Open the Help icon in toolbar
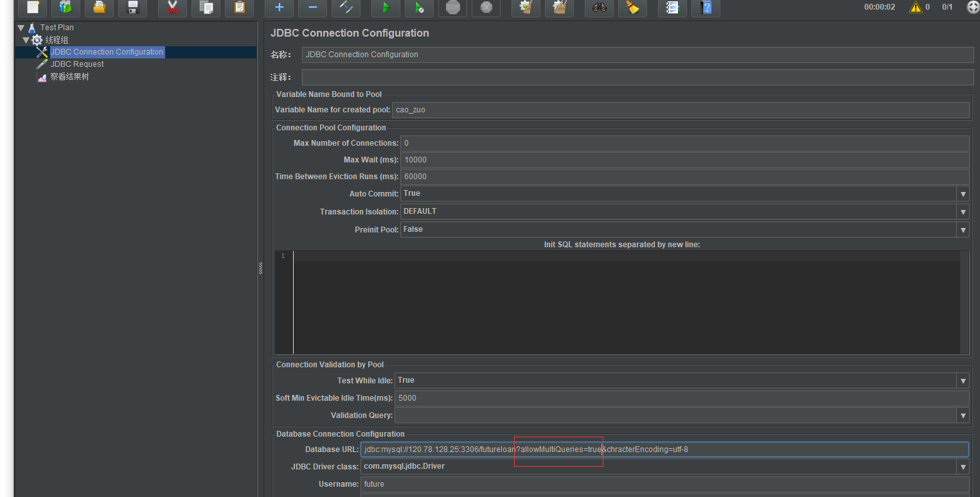980x497 pixels. tap(706, 8)
